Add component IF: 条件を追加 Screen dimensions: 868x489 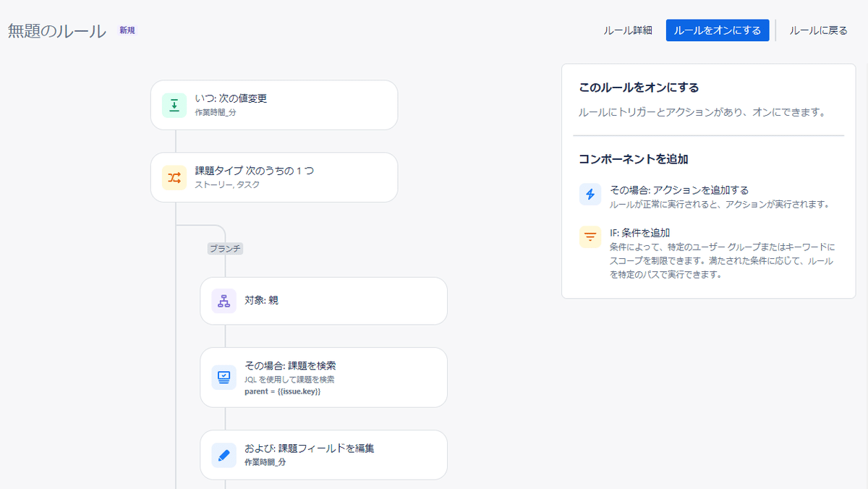pos(640,233)
